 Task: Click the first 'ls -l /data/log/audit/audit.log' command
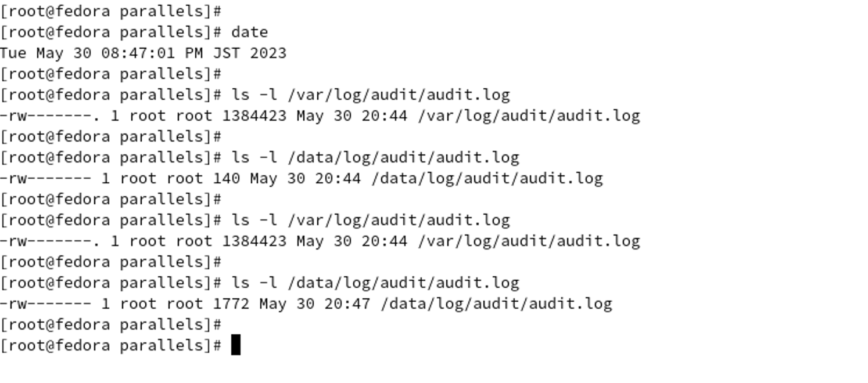(x=375, y=157)
